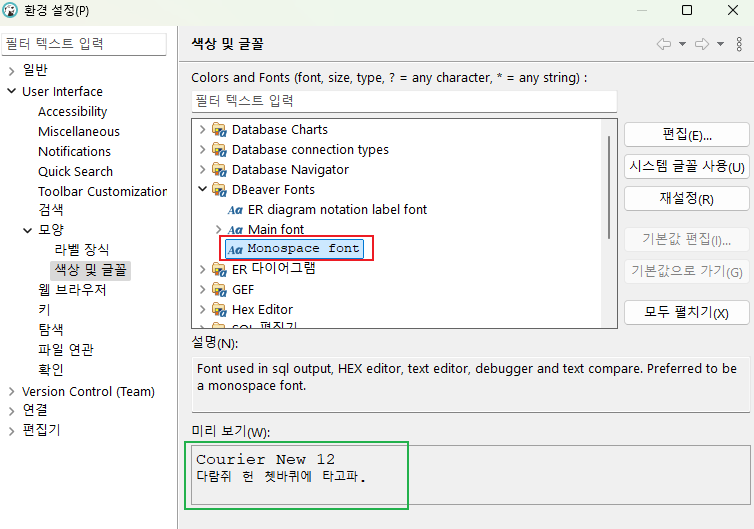Click the 재설정(R) button

pos(687,198)
